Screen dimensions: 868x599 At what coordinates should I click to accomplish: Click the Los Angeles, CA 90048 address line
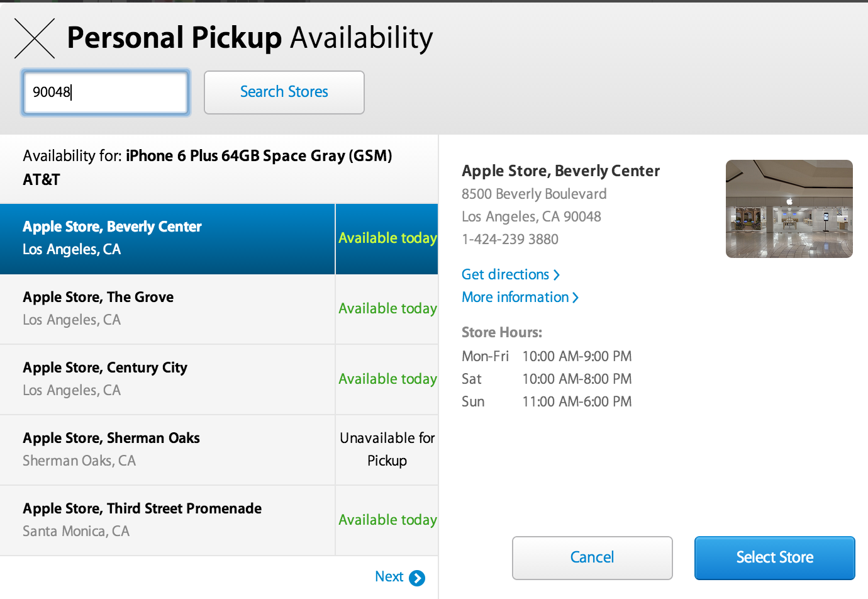[531, 216]
